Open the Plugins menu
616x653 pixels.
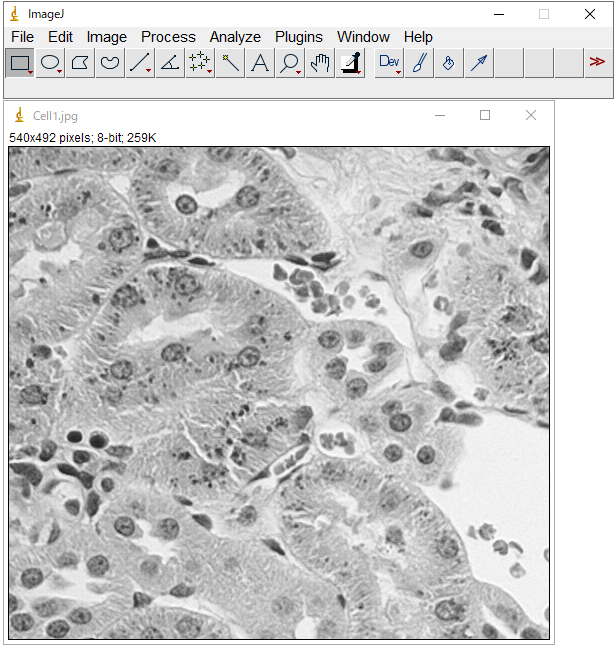[299, 37]
